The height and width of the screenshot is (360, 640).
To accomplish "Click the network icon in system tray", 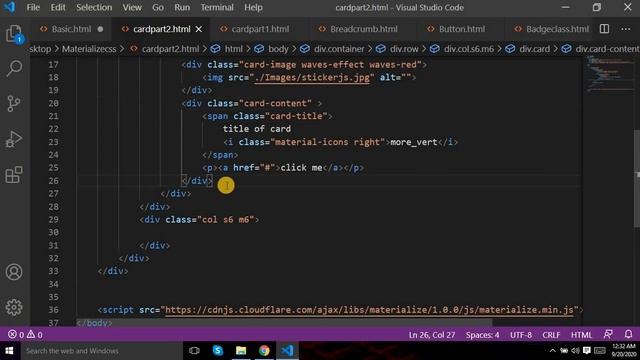I will point(564,351).
